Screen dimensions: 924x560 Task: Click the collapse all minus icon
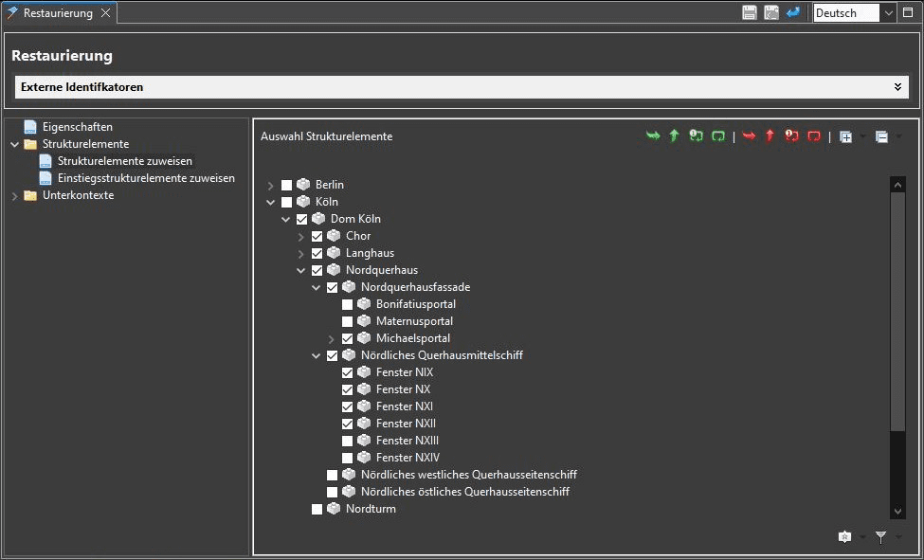coord(881,136)
